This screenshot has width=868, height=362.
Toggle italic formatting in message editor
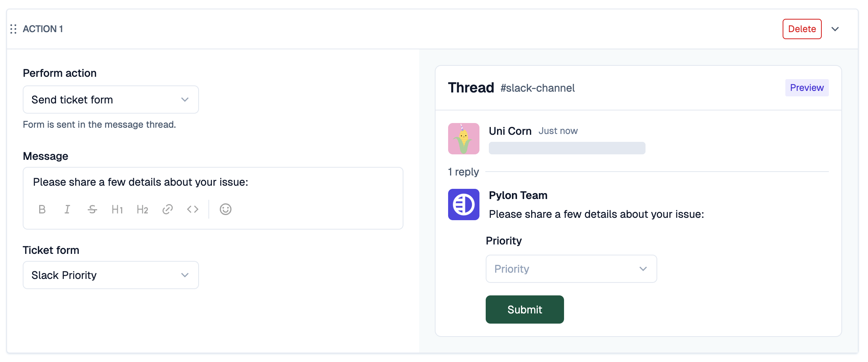67,209
